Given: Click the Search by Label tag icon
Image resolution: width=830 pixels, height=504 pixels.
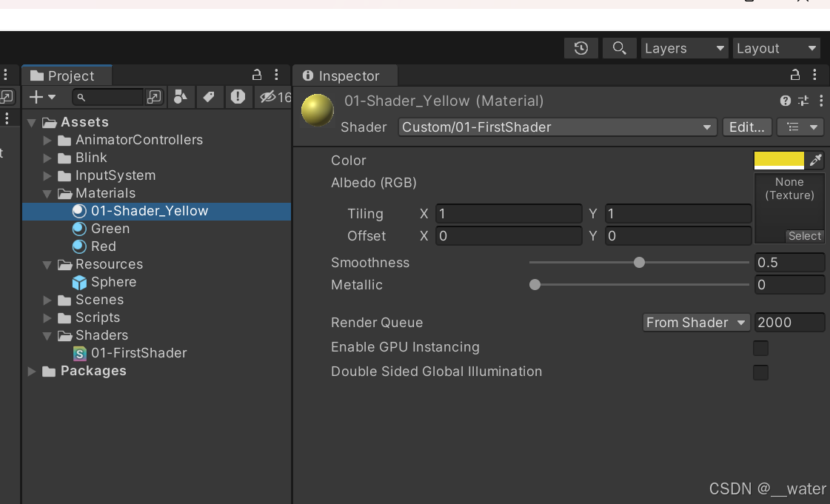Looking at the screenshot, I should click(209, 97).
